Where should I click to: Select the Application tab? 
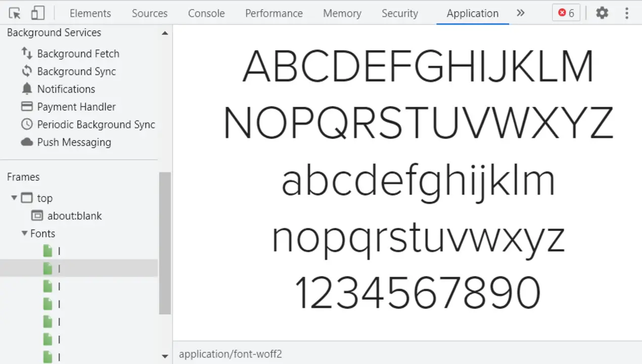click(x=473, y=13)
